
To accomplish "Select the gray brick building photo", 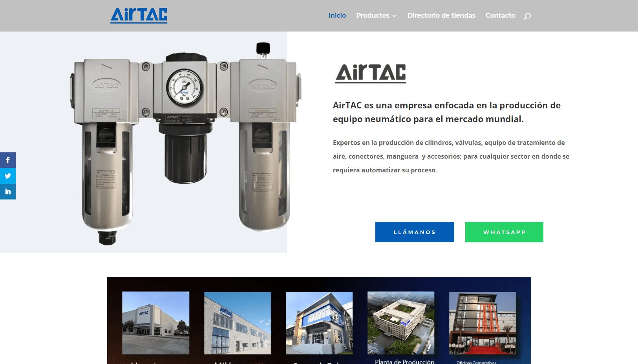I will 237,322.
